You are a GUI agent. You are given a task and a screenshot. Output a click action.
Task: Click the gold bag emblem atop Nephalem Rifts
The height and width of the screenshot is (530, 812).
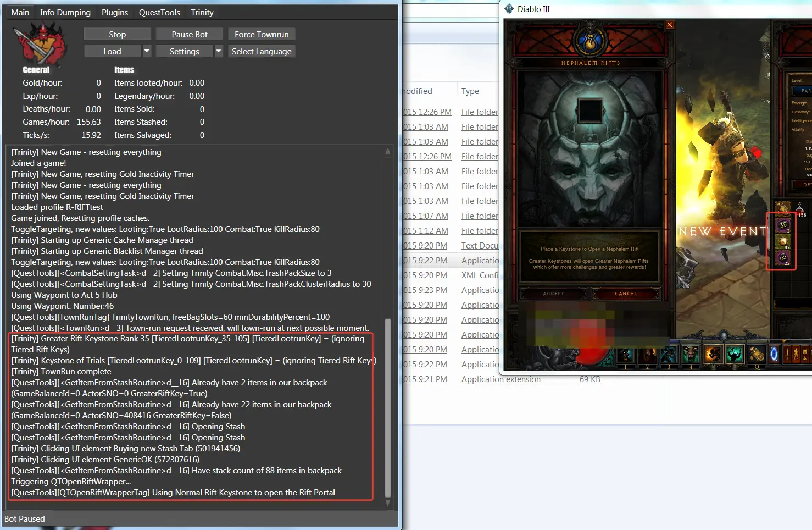click(591, 41)
